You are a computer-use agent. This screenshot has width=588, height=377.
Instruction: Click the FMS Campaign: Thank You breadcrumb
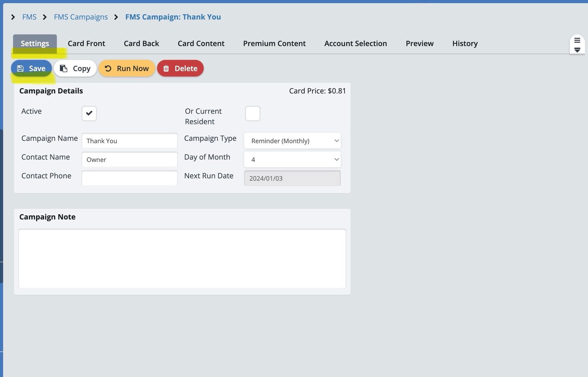pyautogui.click(x=173, y=17)
